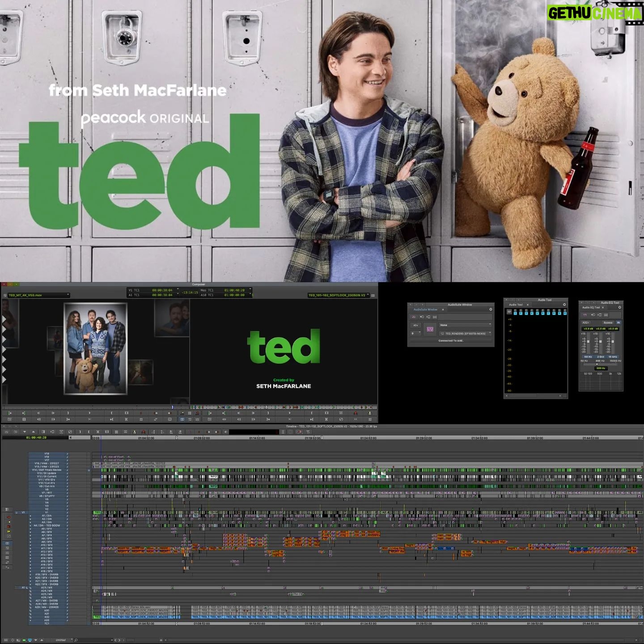Image resolution: width=644 pixels, height=644 pixels.
Task: Click the highlighted trim mode icon between monitors
Action: pos(182,419)
